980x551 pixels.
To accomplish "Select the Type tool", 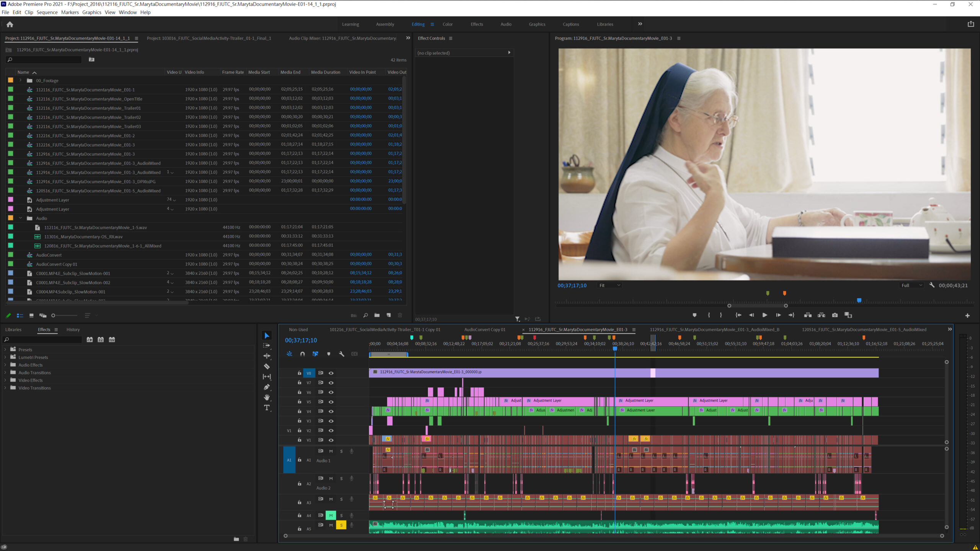I will click(x=267, y=408).
